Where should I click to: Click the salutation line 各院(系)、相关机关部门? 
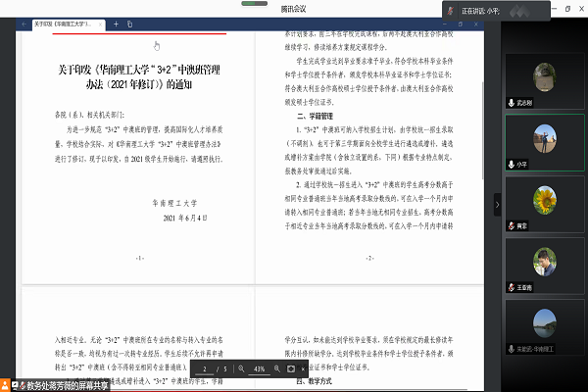89,115
